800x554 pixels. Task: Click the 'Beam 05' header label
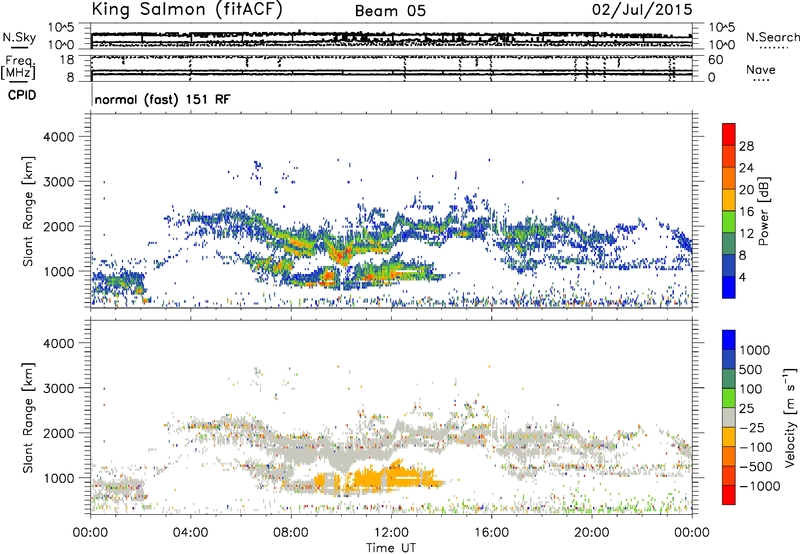pyautogui.click(x=390, y=11)
